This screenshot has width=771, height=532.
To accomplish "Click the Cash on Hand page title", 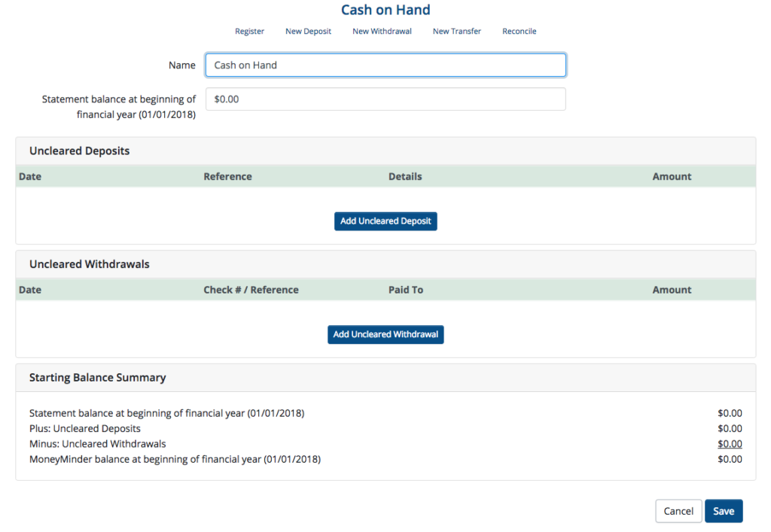I will pyautogui.click(x=385, y=10).
